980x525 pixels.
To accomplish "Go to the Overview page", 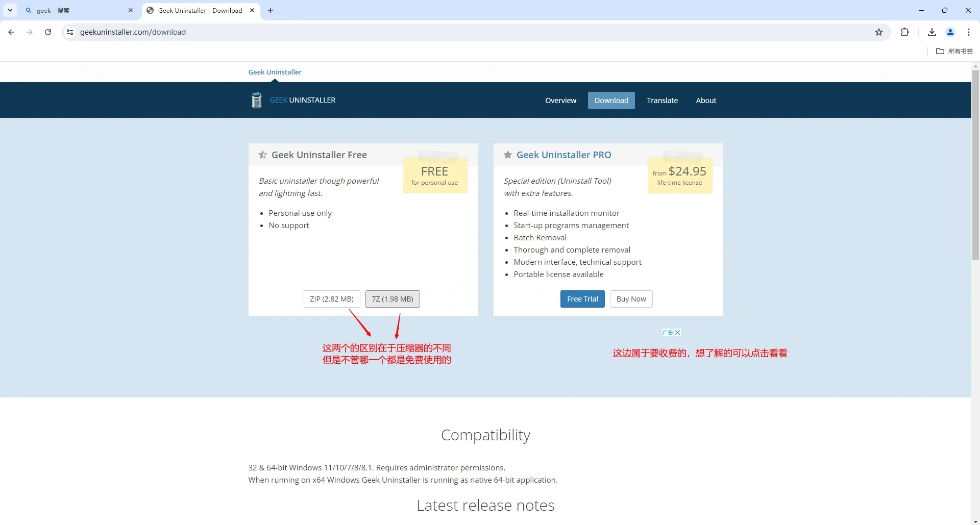I will click(560, 101).
